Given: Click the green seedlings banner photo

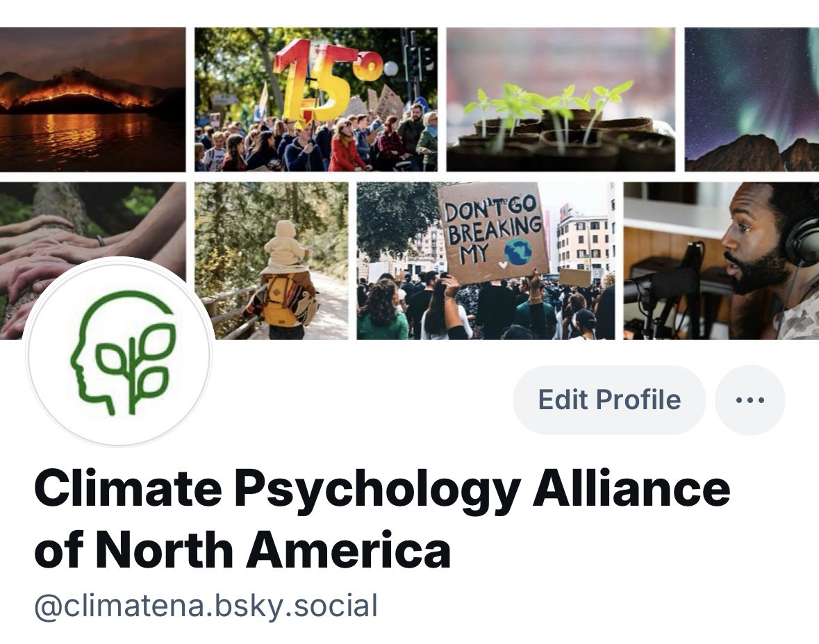Looking at the screenshot, I should [x=561, y=99].
